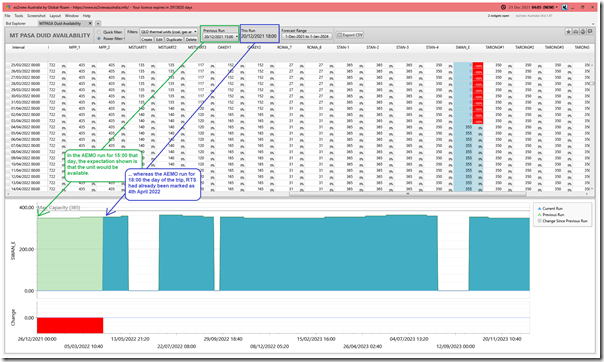604x362 pixels.
Task: Click the Forecast Range date button
Action: coord(307,36)
